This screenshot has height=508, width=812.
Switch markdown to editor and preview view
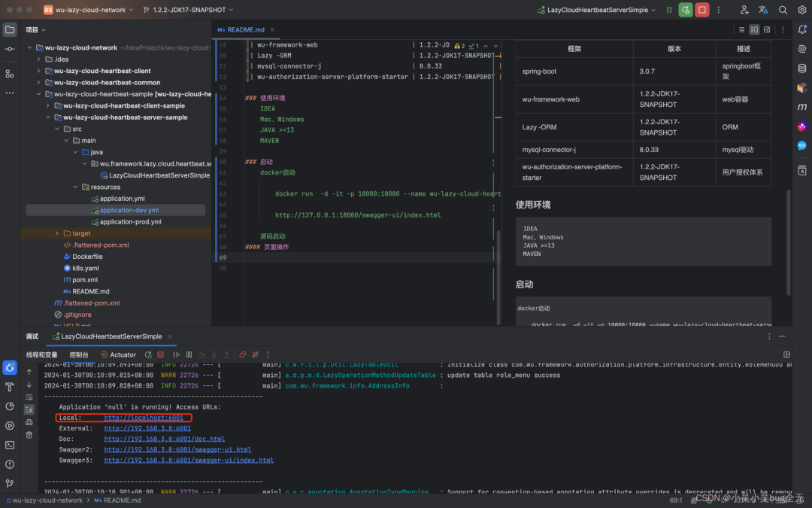click(754, 29)
